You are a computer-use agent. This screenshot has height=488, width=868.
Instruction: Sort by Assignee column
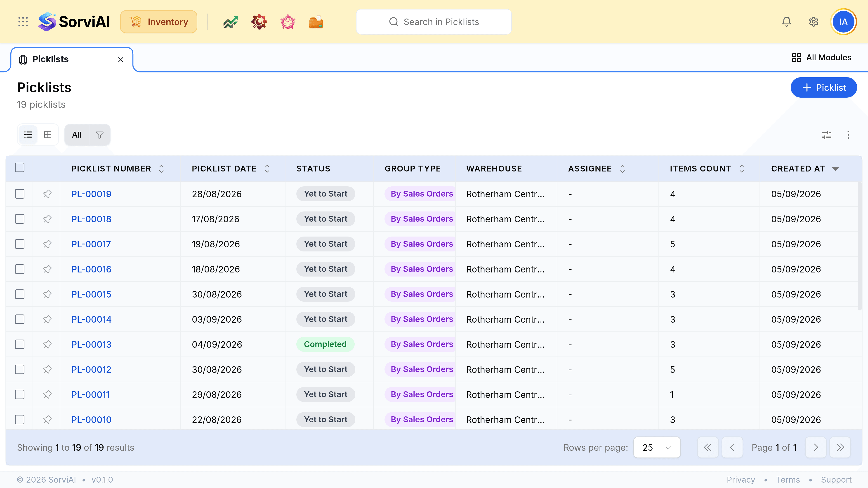coord(622,169)
